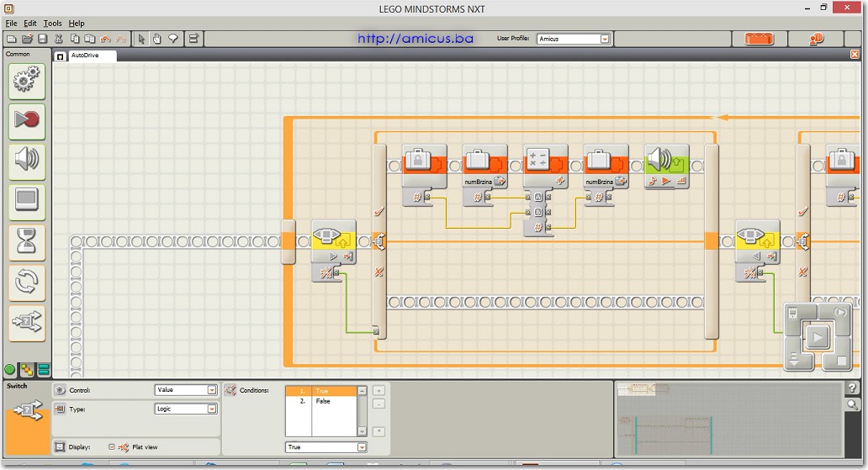Select the Math block in the switch
Image resolution: width=868 pixels, height=470 pixels.
tap(545, 166)
